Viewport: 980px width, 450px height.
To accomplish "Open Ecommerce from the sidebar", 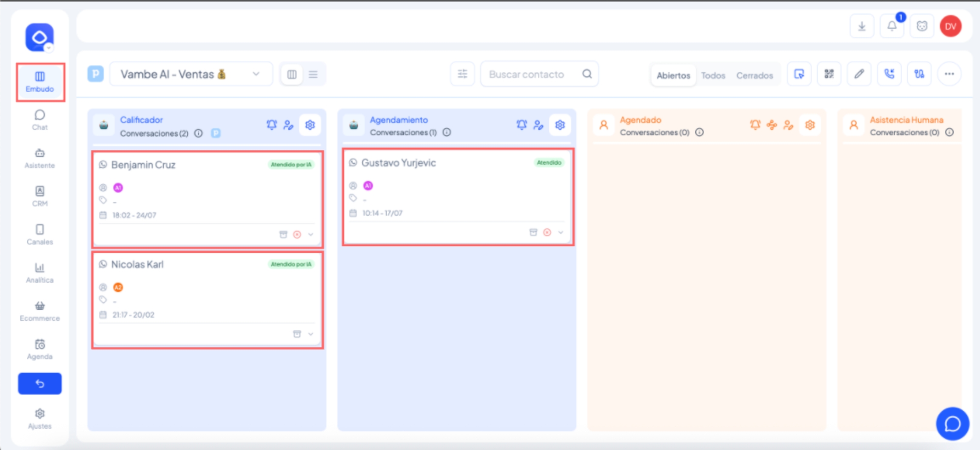I will [x=40, y=311].
